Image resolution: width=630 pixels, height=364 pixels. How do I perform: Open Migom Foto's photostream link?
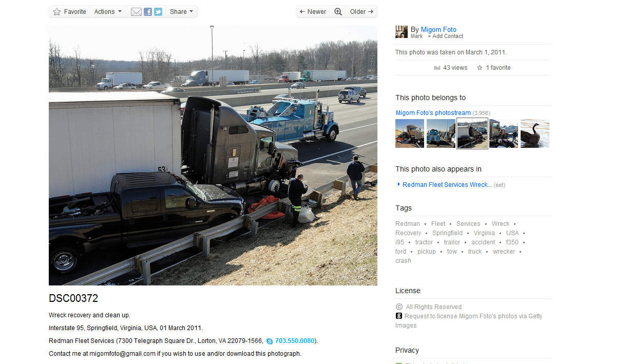tap(433, 112)
